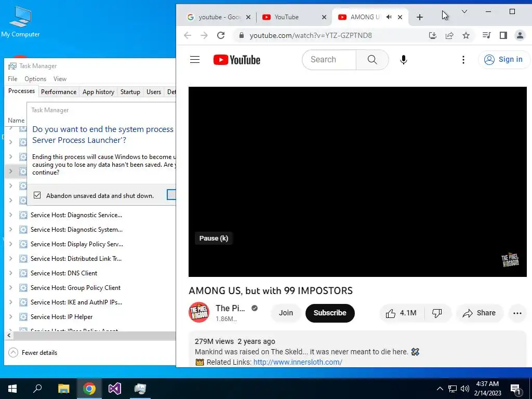Open Windows Start menu

click(x=12, y=389)
